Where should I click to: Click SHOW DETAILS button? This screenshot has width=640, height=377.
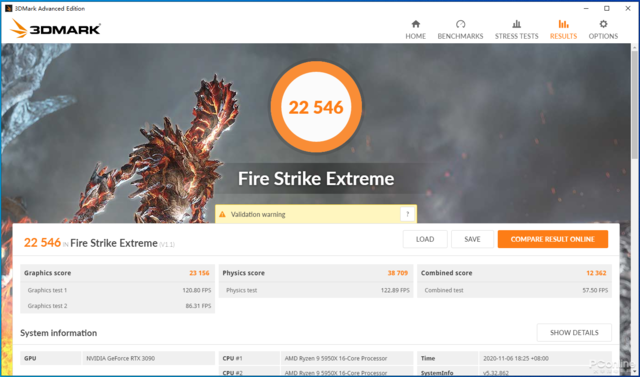[574, 333]
